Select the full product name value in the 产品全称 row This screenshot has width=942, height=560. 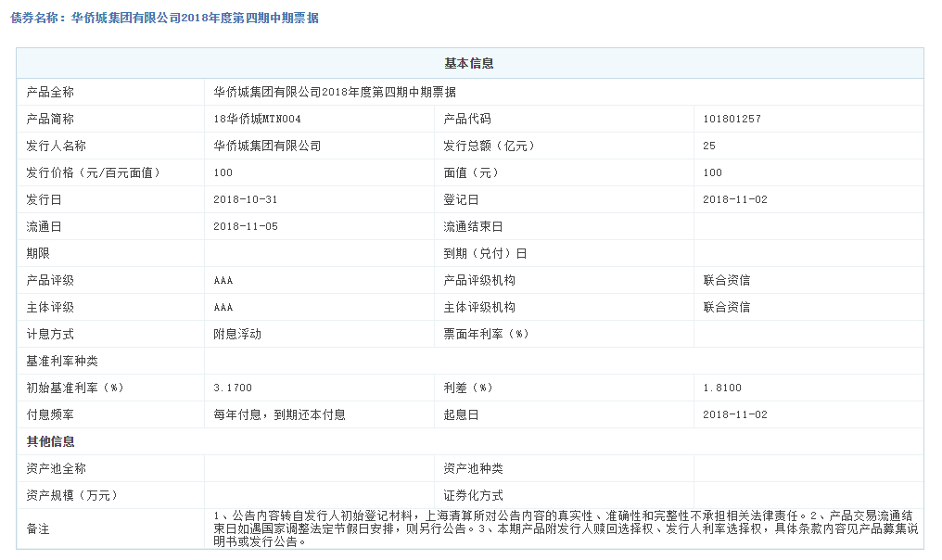coord(335,93)
